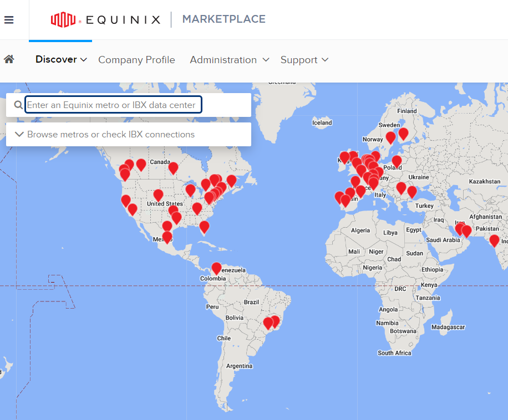Focus the Equinix metro search field
508x420 pixels.
pos(113,105)
